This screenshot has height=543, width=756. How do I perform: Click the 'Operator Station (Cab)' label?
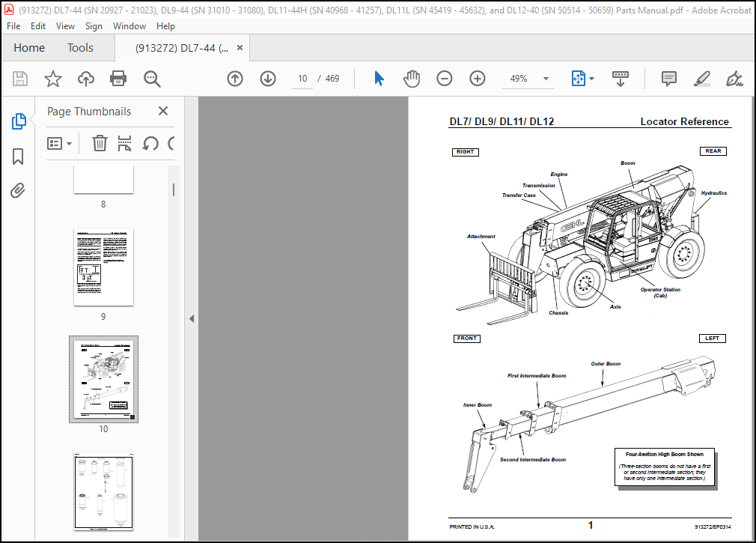click(x=660, y=293)
